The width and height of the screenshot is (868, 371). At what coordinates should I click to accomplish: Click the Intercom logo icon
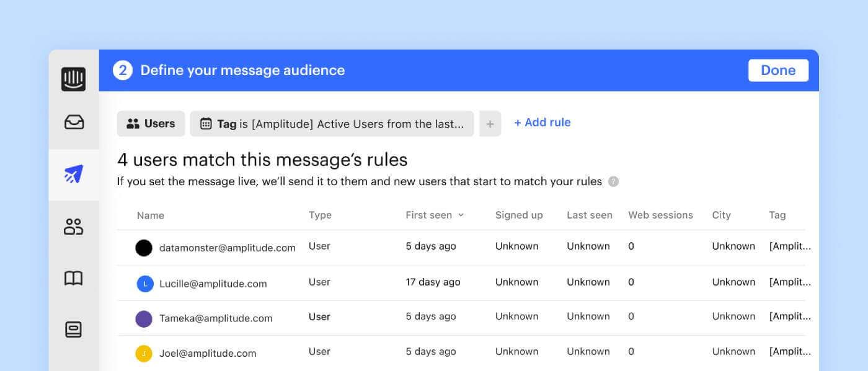tap(73, 79)
